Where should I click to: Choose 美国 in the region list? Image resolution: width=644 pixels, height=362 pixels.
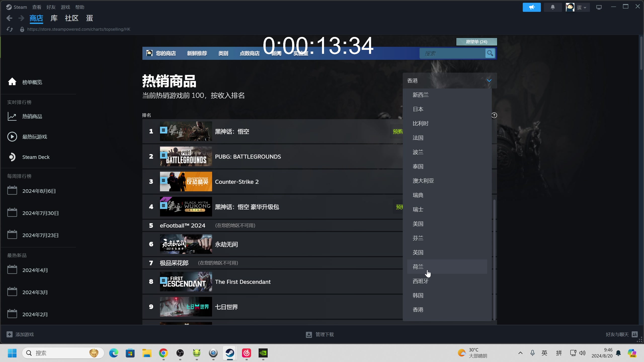click(447, 224)
